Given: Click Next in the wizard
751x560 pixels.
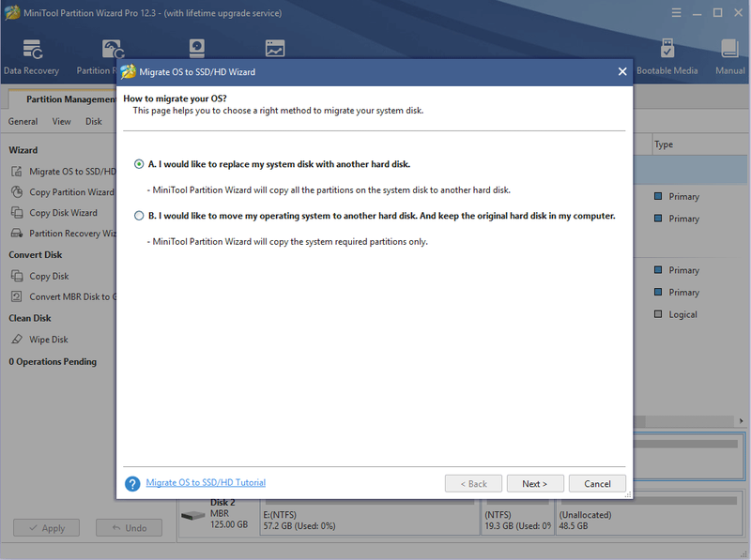Looking at the screenshot, I should [535, 483].
